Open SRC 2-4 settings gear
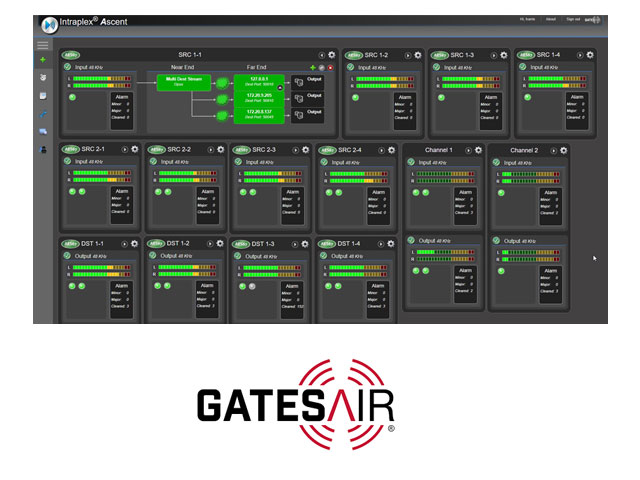This screenshot has width=640, height=480. (x=391, y=150)
